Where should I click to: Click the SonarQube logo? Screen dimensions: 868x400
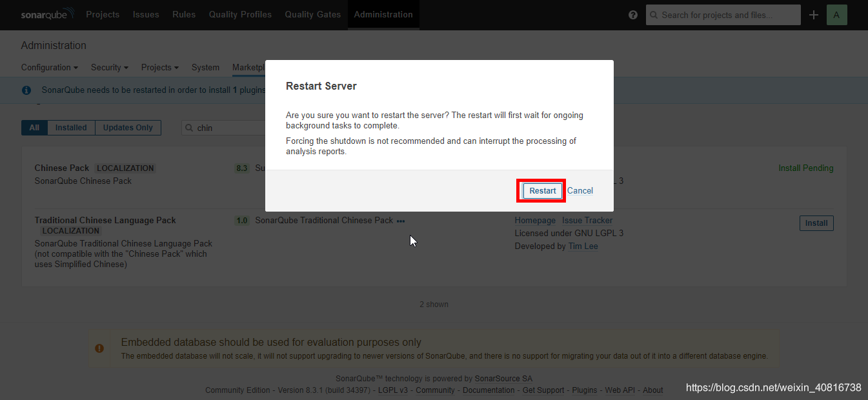(x=48, y=14)
